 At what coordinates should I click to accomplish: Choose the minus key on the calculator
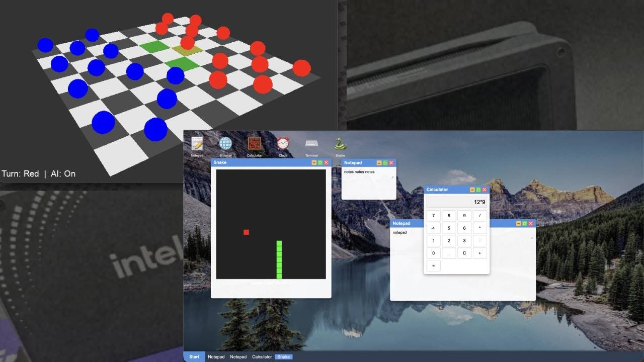[480, 241]
